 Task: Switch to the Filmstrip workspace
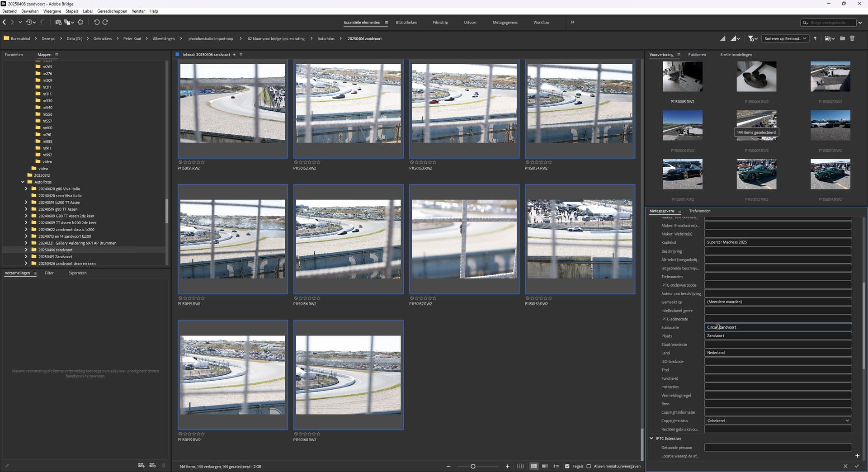click(440, 22)
